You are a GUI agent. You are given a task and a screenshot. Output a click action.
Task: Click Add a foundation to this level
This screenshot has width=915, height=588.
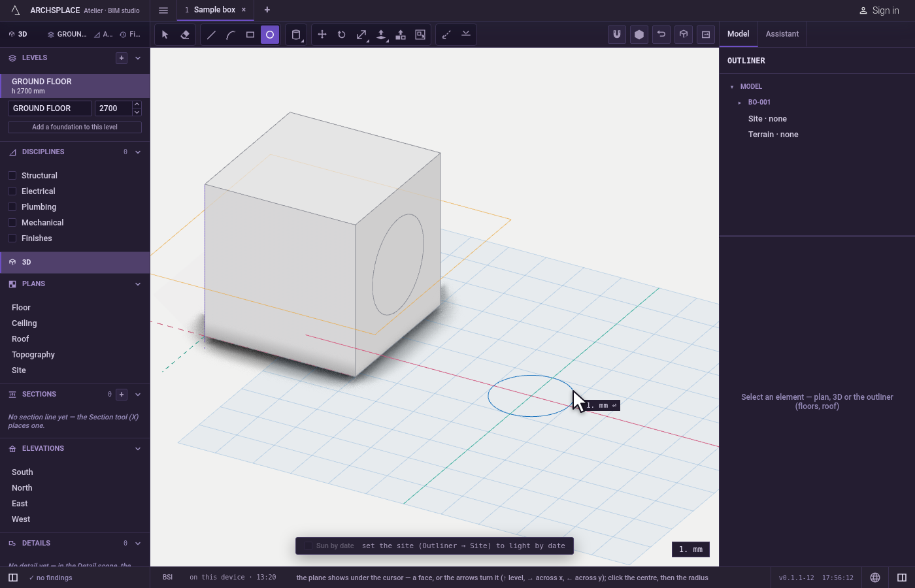coord(75,127)
